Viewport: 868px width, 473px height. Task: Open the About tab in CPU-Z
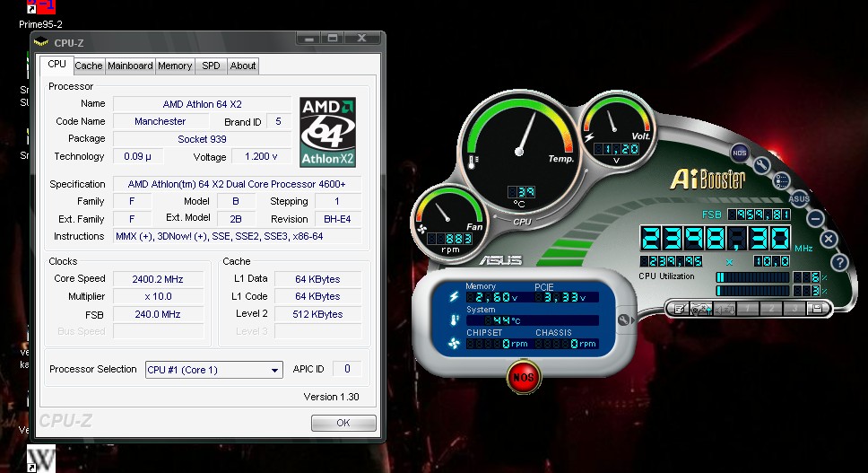[243, 66]
